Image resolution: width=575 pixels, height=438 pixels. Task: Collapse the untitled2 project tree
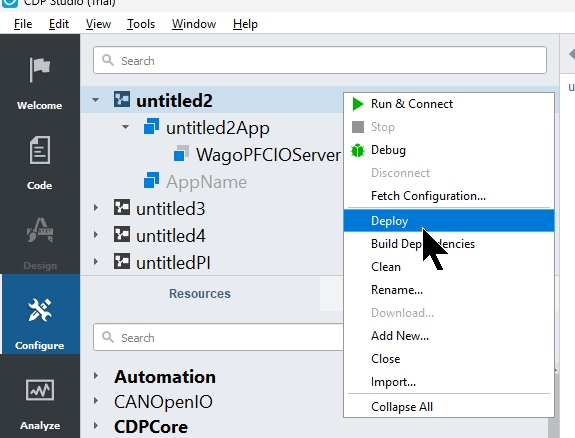[95, 100]
